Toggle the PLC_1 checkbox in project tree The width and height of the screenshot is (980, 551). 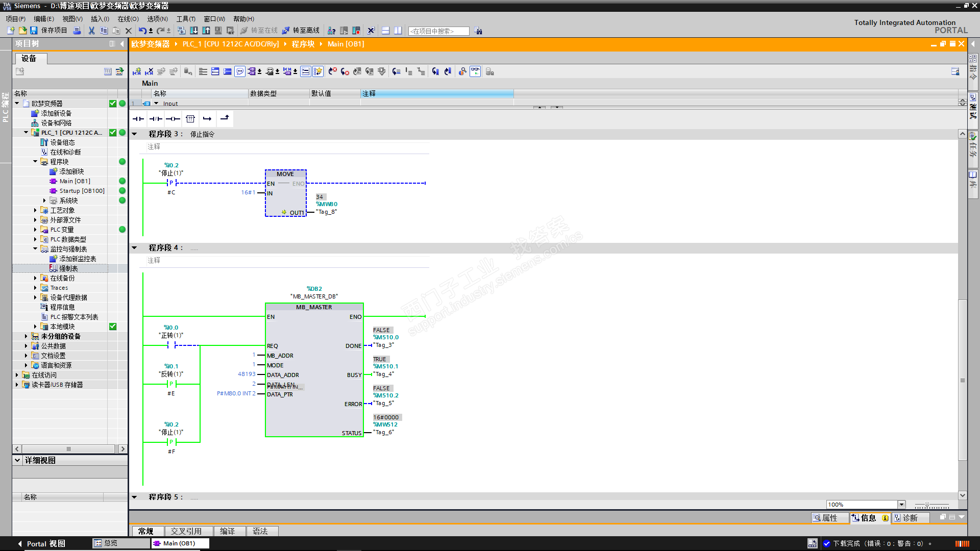[113, 133]
